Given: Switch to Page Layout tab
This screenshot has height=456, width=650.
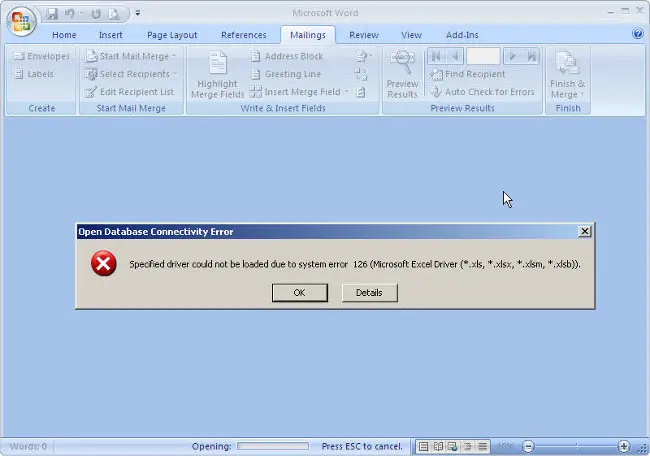Looking at the screenshot, I should click(x=172, y=35).
